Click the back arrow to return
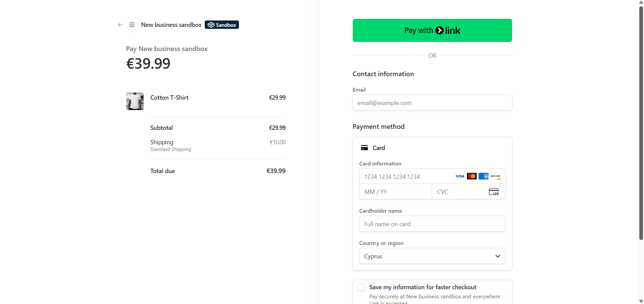The height and width of the screenshot is (304, 644). point(120,24)
